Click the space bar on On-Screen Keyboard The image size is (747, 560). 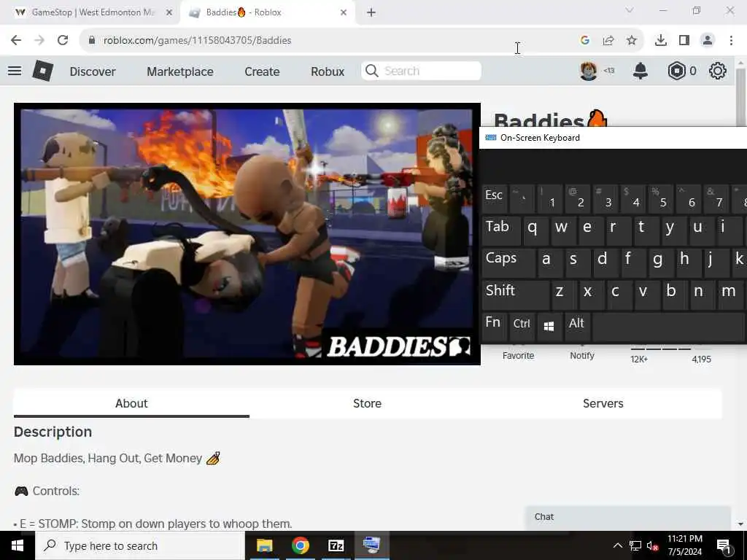(x=669, y=326)
